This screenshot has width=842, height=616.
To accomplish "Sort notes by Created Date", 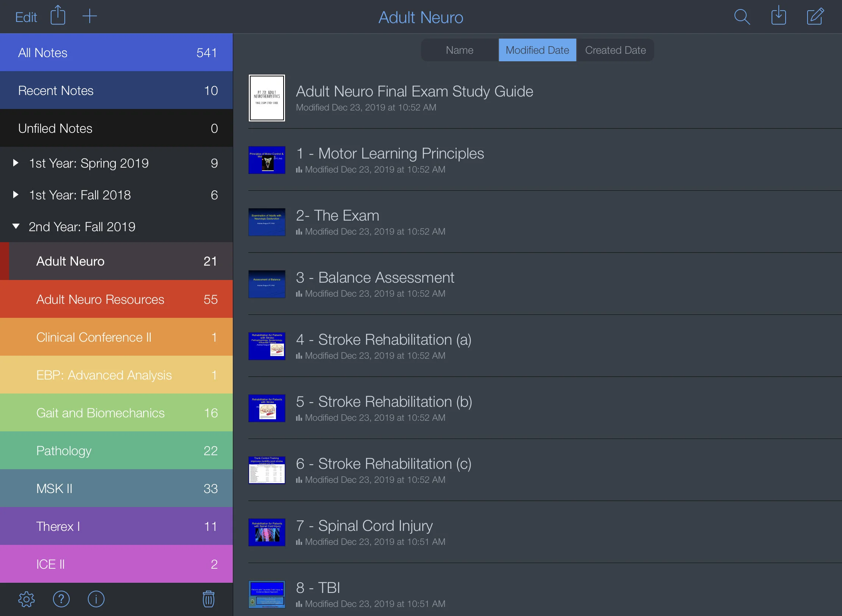I will 615,50.
